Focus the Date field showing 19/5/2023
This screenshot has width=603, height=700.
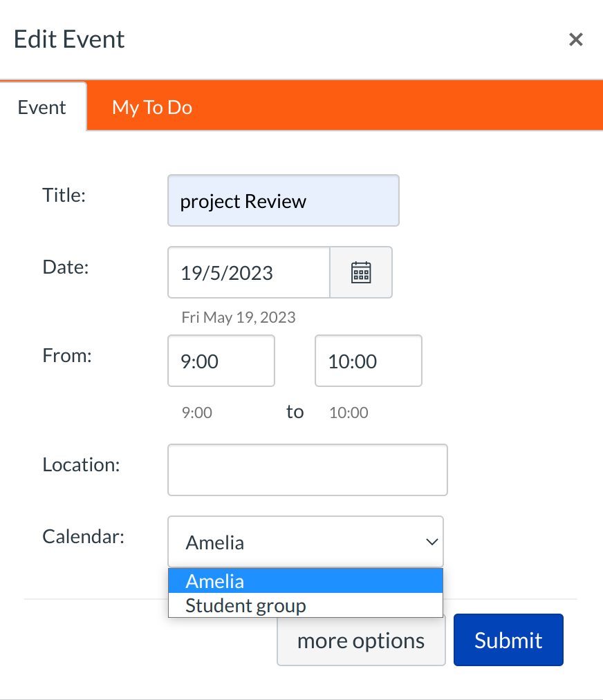pyautogui.click(x=248, y=272)
